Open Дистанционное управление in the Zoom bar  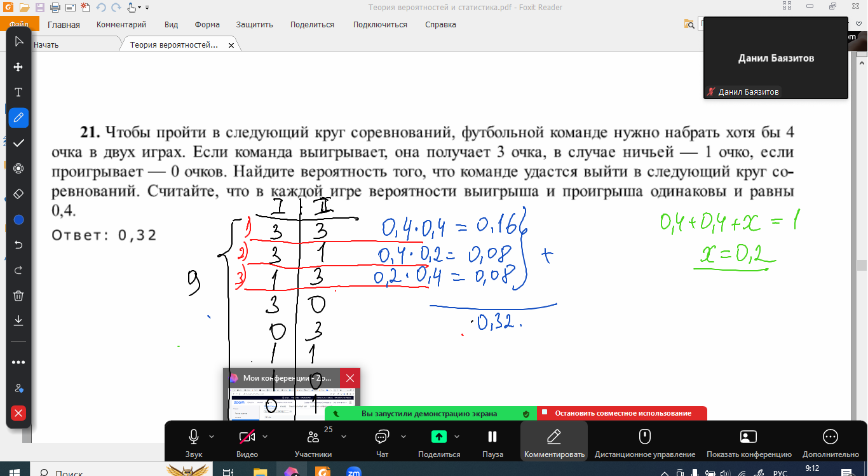pyautogui.click(x=644, y=442)
